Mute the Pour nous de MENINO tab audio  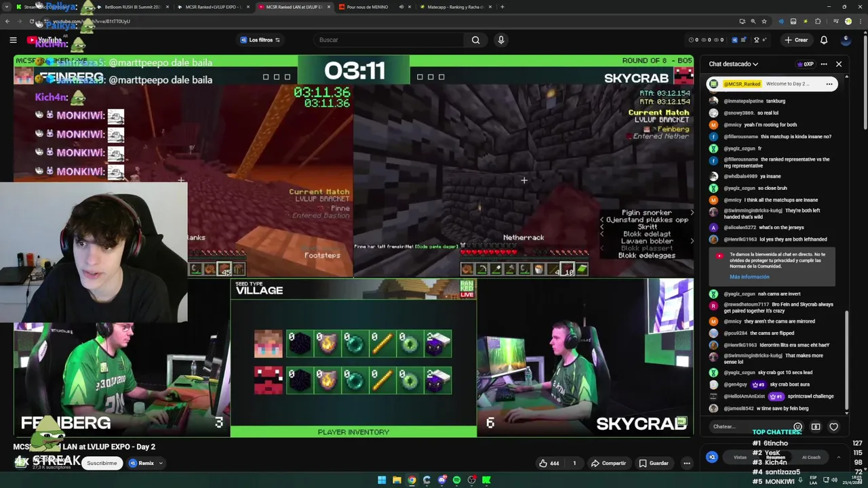(401, 7)
